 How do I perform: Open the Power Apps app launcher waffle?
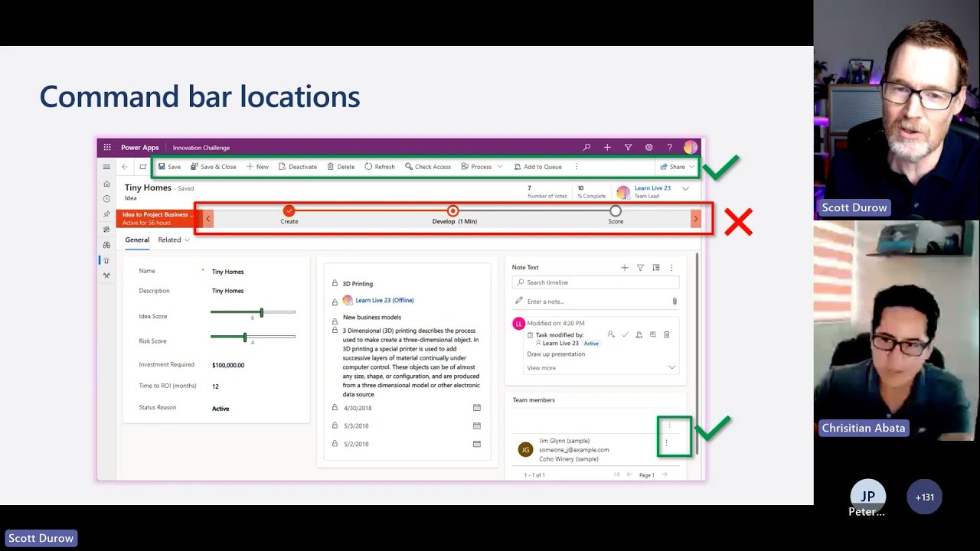107,147
